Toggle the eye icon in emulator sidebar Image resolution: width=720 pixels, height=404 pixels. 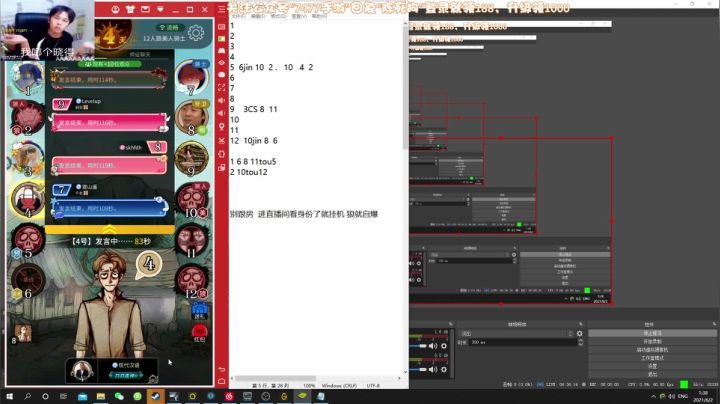tap(222, 62)
